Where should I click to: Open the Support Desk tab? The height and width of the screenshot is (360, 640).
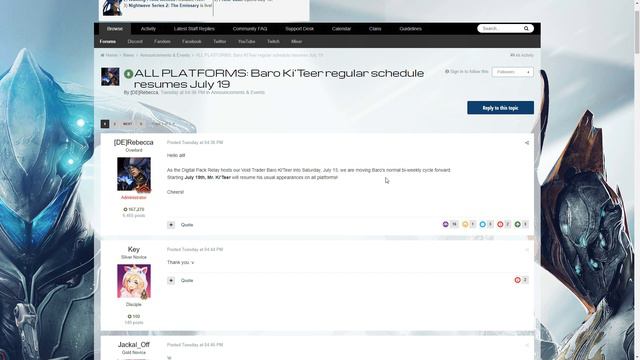(x=300, y=29)
